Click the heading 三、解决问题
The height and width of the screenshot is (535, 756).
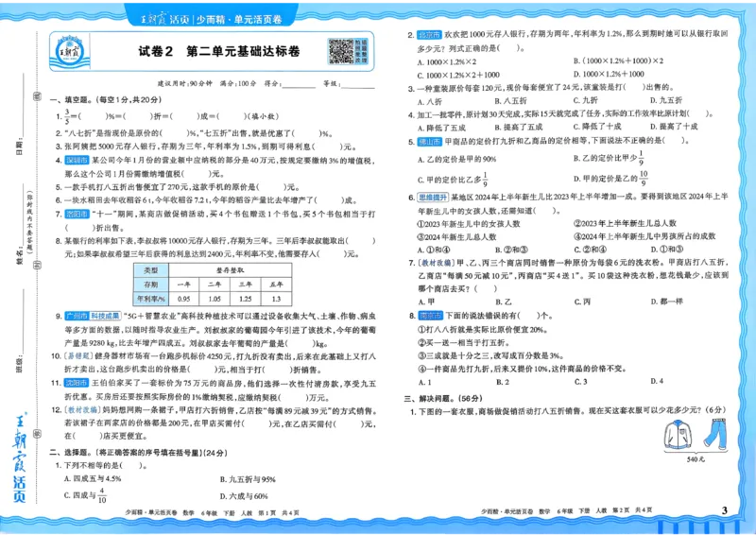pyautogui.click(x=443, y=398)
